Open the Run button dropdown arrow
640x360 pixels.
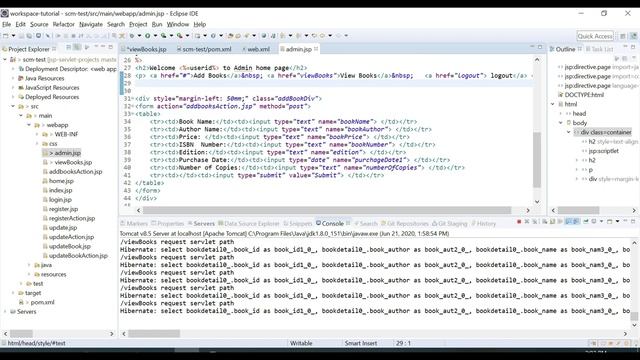(155, 36)
